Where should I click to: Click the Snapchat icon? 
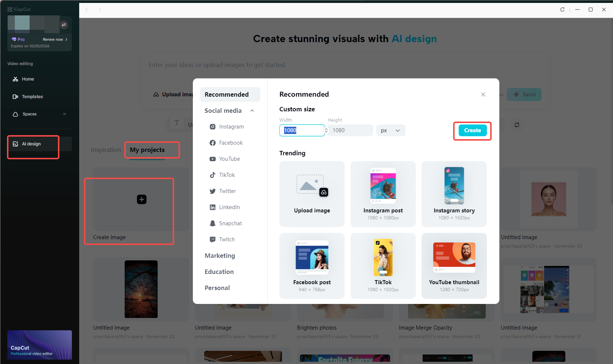(213, 223)
